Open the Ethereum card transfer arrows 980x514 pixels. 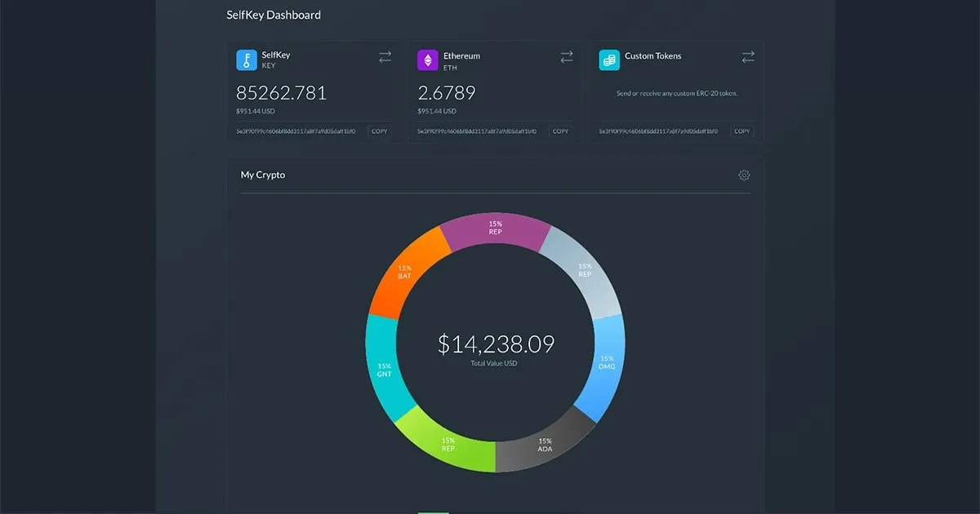[566, 57]
